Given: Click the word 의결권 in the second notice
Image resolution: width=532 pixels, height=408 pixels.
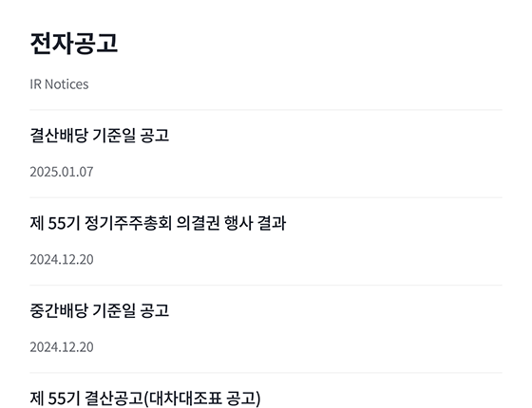Looking at the screenshot, I should coord(199,223).
